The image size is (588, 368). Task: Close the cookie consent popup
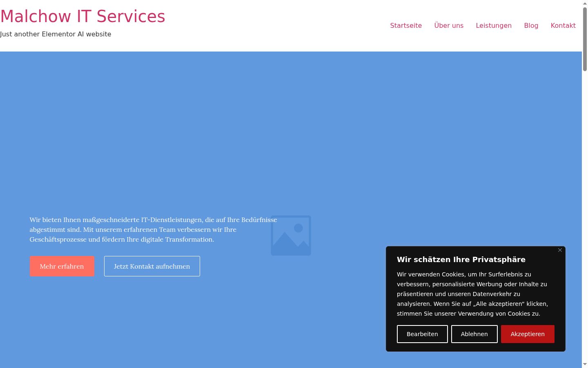coord(560,250)
